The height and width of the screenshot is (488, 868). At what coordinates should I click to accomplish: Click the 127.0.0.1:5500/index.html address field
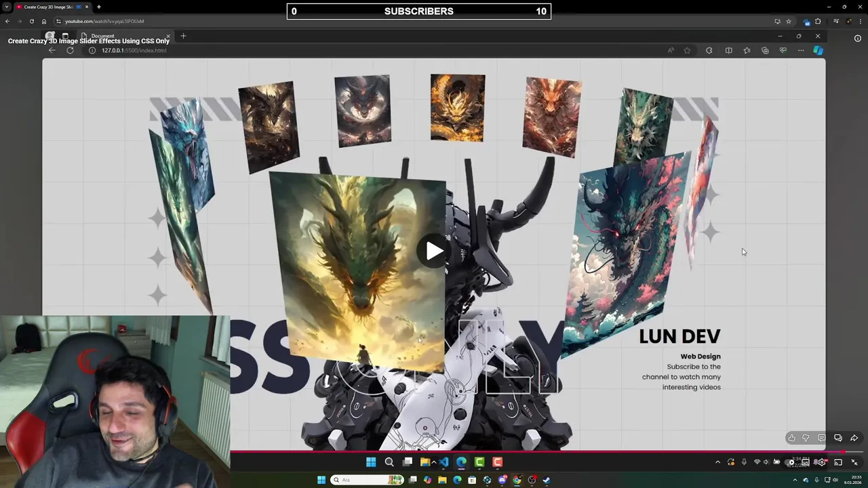(134, 50)
